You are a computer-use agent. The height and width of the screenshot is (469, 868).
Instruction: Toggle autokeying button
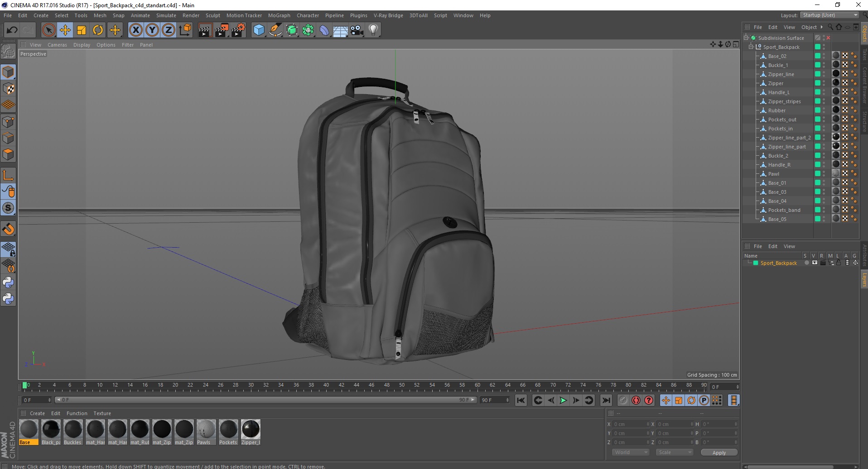636,400
